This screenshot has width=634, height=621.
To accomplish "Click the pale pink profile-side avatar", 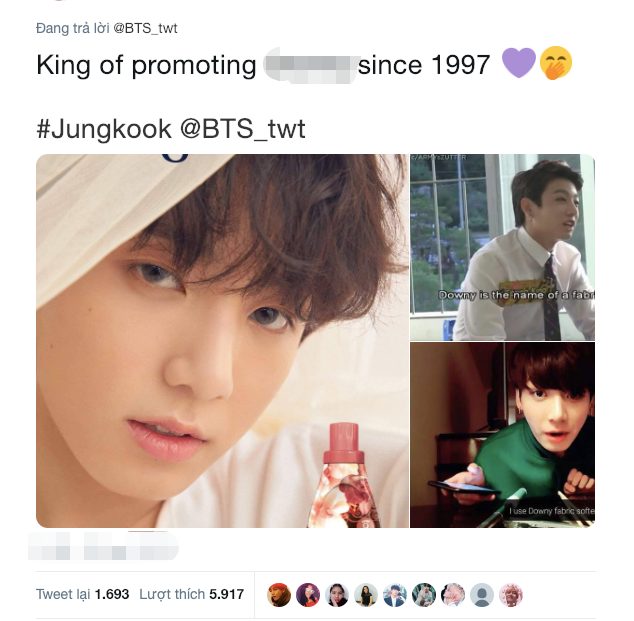I will (x=453, y=595).
